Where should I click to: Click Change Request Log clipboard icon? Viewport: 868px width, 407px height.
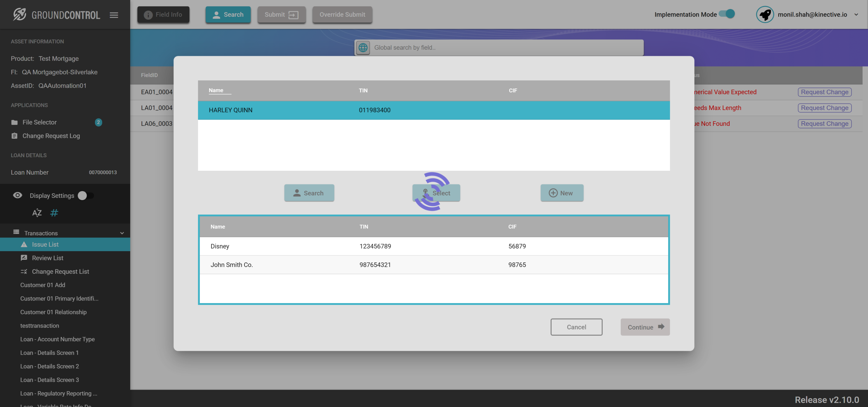15,136
